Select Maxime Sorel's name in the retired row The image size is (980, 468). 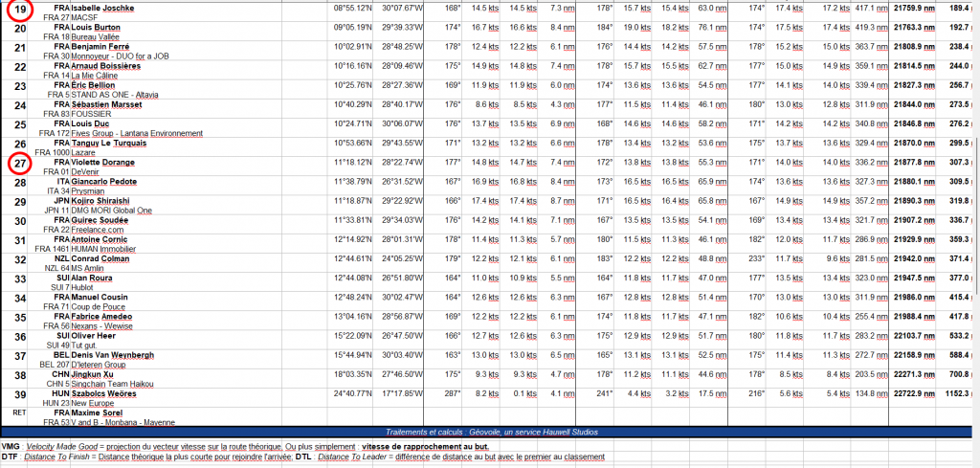[107, 412]
